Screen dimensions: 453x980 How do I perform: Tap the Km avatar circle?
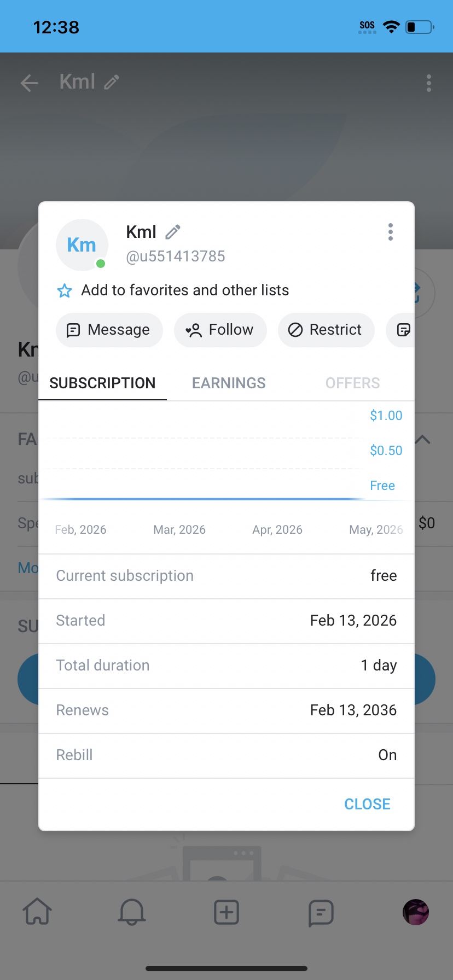tap(82, 245)
